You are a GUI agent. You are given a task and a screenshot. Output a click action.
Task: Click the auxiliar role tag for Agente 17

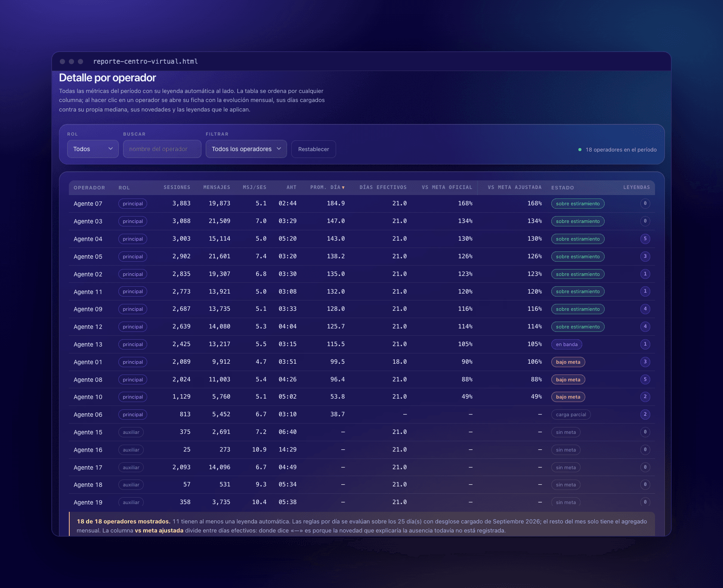[131, 467]
